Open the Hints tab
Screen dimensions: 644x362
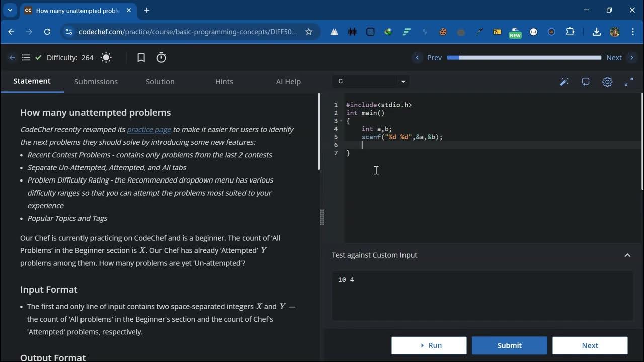coord(224,81)
